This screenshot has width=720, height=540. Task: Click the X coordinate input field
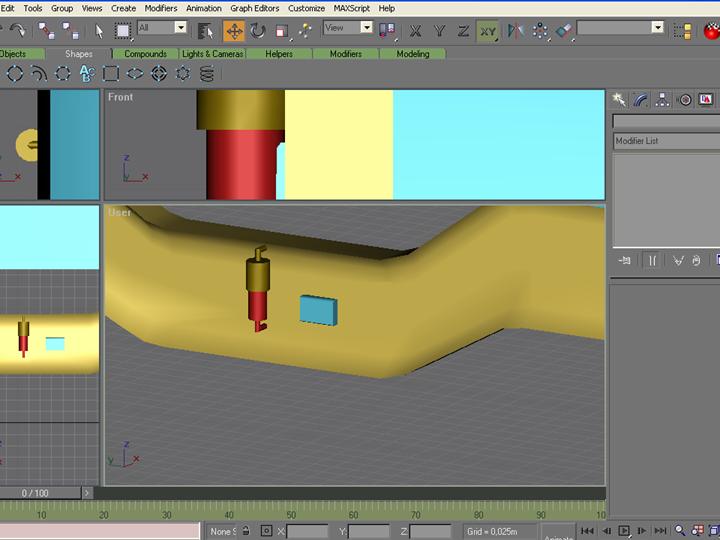point(307,531)
